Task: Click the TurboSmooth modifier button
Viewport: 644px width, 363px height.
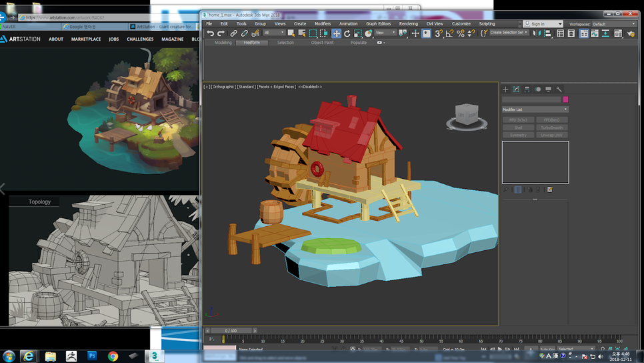Action: coord(551,127)
